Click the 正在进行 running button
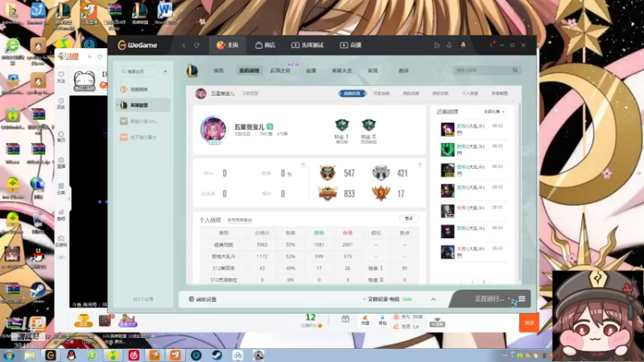The height and width of the screenshot is (362, 644). 489,298
